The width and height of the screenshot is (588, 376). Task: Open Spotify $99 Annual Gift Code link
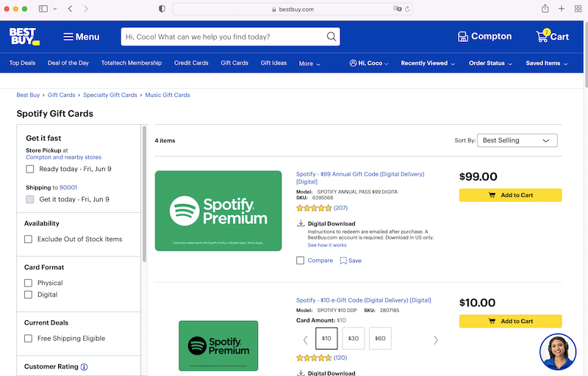360,178
